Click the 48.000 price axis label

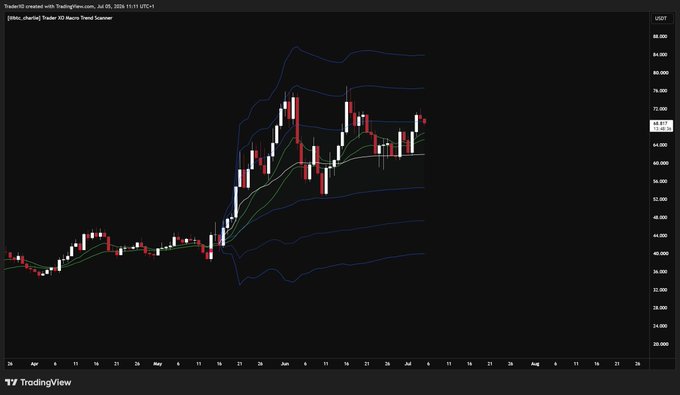pos(660,217)
